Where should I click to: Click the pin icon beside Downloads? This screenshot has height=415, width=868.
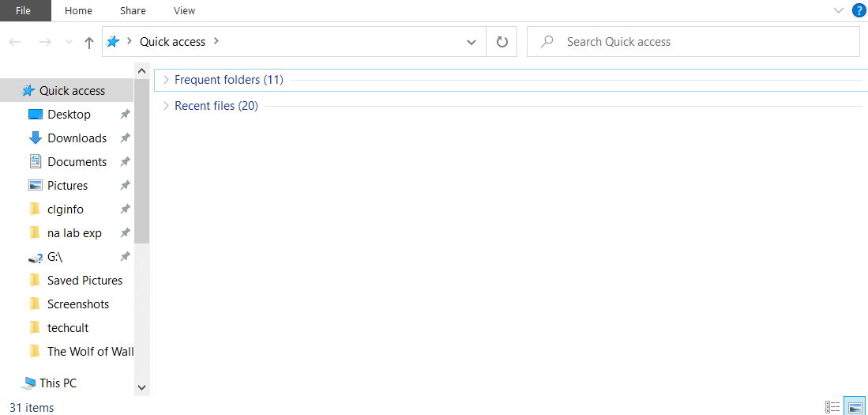125,138
